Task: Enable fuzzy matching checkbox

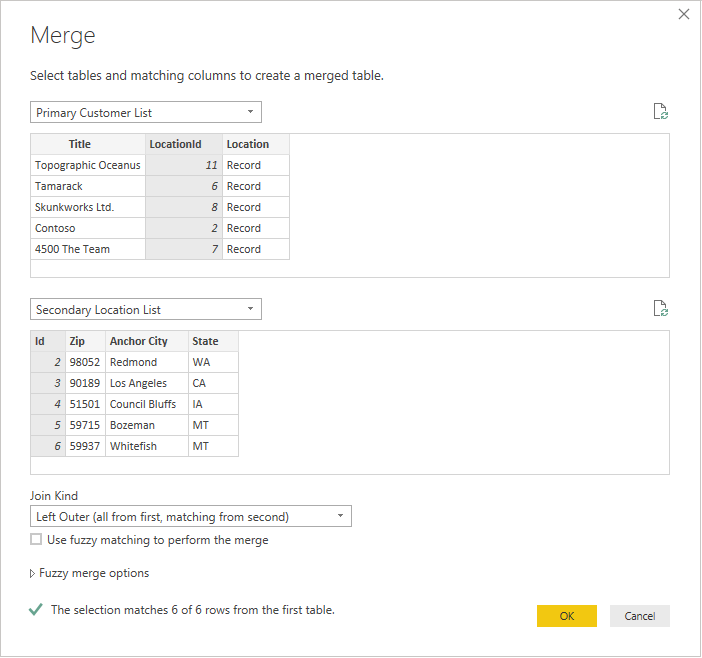Action: tap(37, 540)
